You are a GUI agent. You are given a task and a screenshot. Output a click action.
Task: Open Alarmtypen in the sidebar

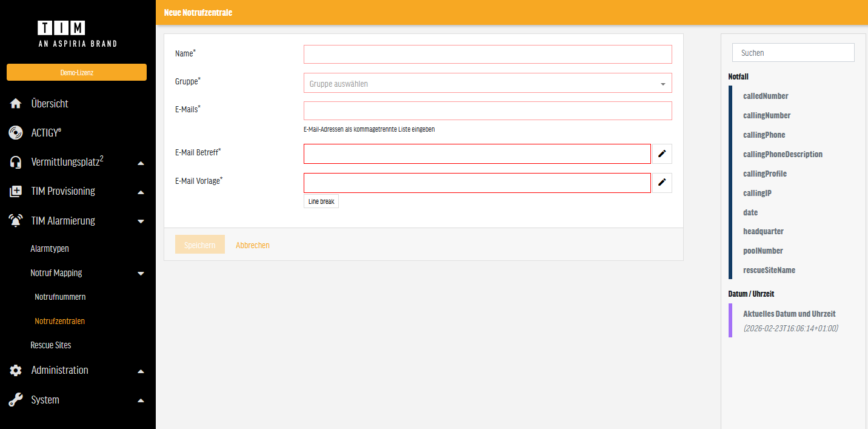click(50, 249)
